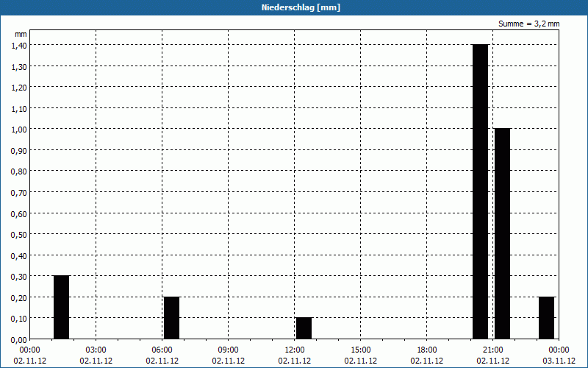This screenshot has width=588, height=368.
Task: Select the 1,00 mm bar after 21:00
Action: point(502,233)
